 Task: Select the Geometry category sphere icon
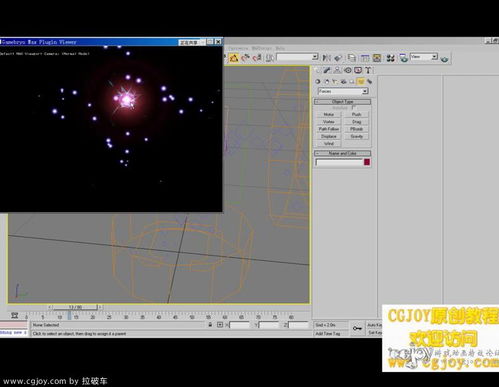317,81
